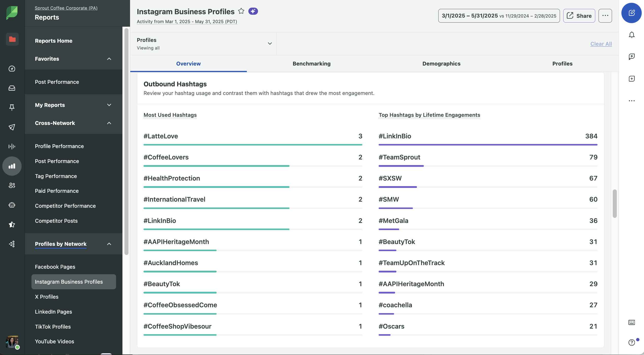
Task: Open Facebook Pages report
Action: (55, 267)
